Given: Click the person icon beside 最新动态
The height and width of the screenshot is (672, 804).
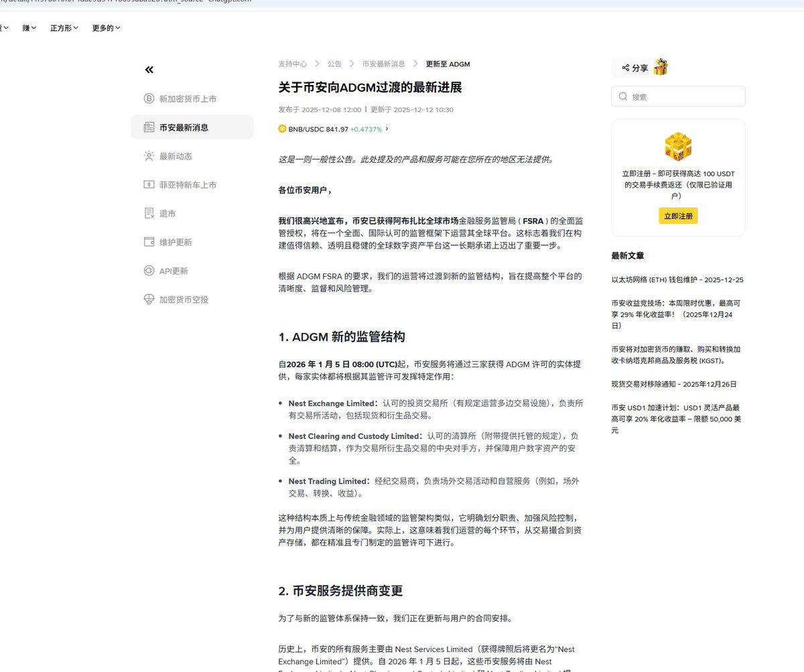Looking at the screenshot, I should (x=149, y=156).
